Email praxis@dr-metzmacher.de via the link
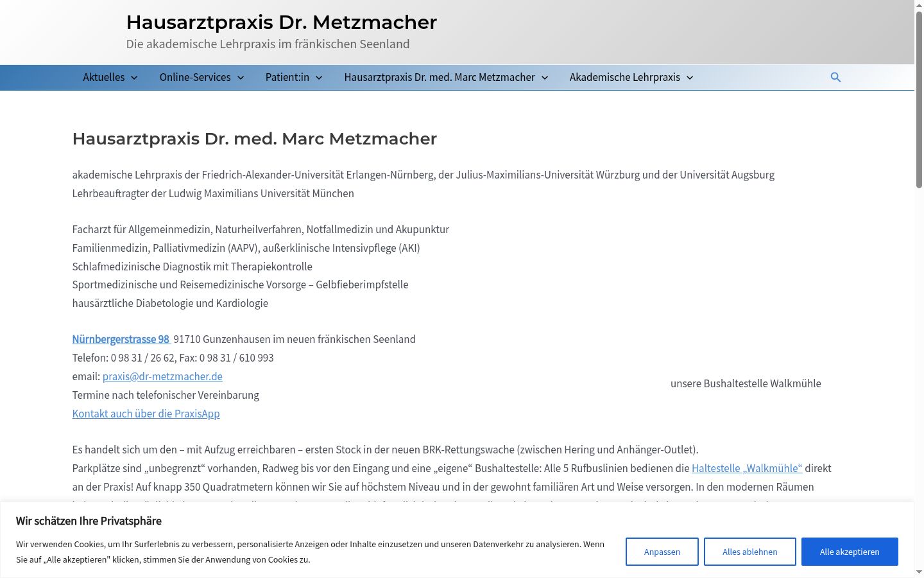 coord(162,376)
